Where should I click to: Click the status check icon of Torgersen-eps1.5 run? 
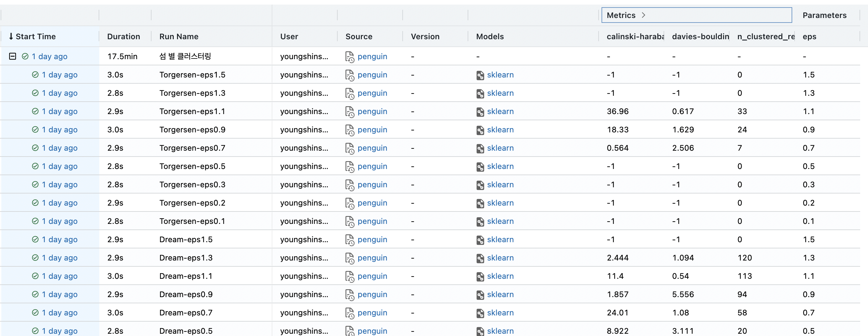35,75
